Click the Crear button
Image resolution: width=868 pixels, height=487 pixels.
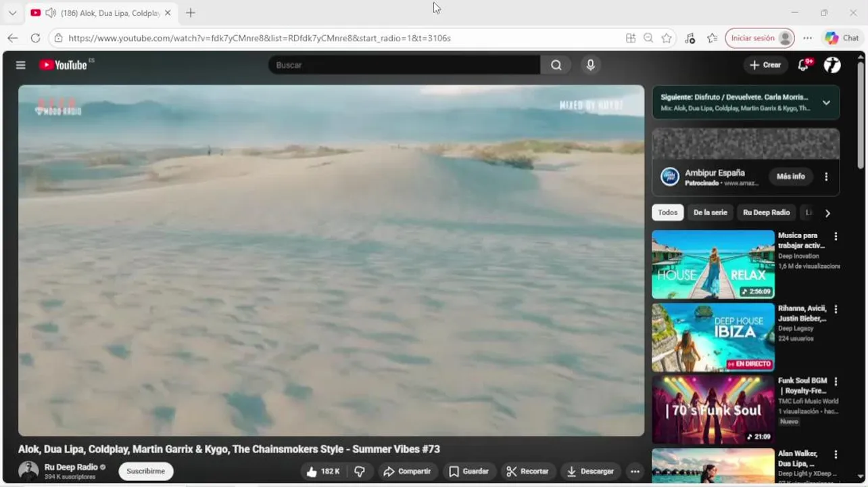click(765, 65)
